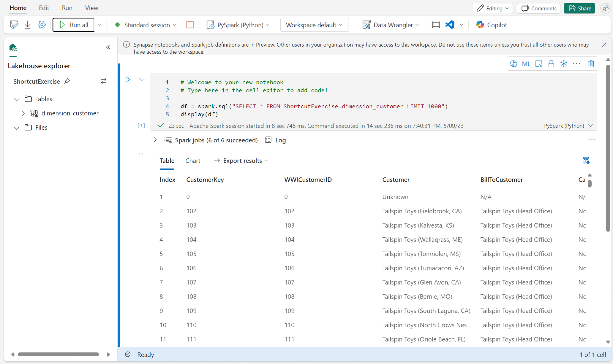Open the View tab
613x364 pixels.
pos(91,8)
